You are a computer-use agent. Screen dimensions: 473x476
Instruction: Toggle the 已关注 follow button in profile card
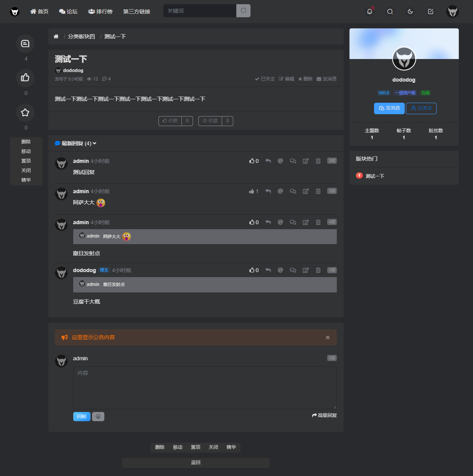[421, 108]
